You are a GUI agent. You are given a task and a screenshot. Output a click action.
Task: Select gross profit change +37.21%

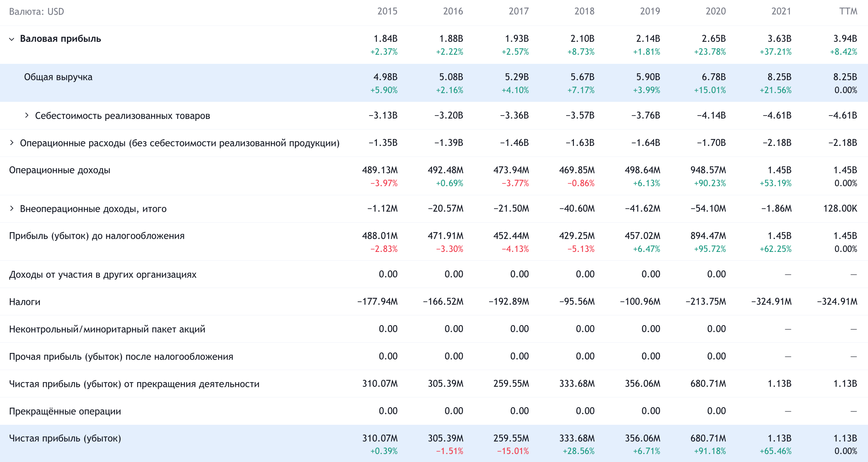click(x=776, y=52)
